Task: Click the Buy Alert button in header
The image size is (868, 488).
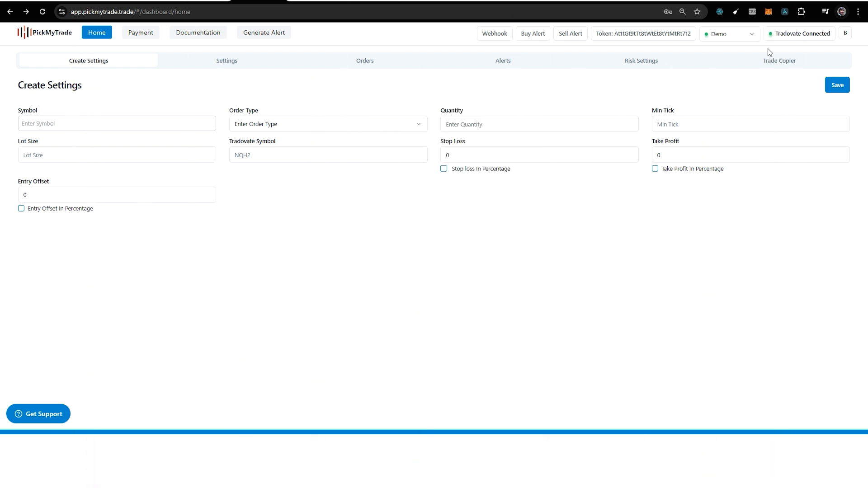Action: coord(533,33)
